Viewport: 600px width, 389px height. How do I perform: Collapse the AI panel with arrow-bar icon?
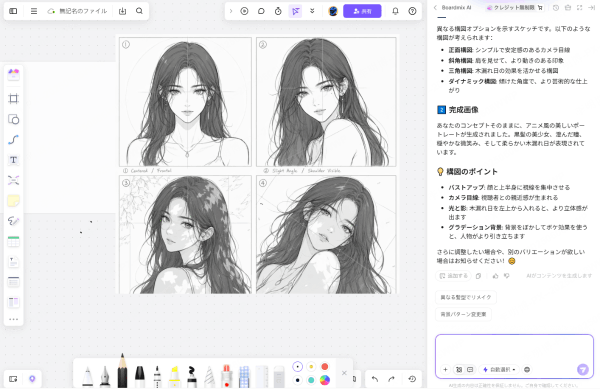(592, 8)
